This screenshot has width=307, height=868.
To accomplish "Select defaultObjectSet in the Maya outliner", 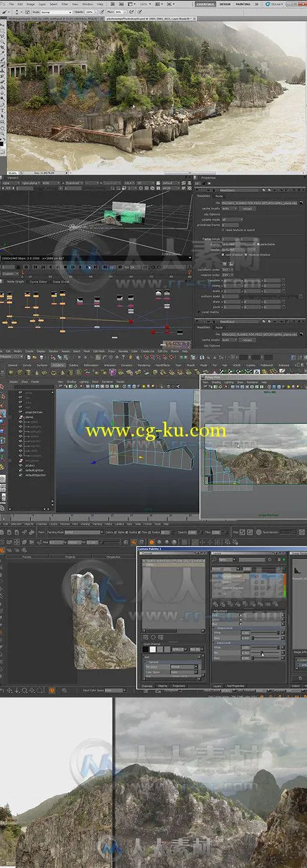I will pos(35,475).
